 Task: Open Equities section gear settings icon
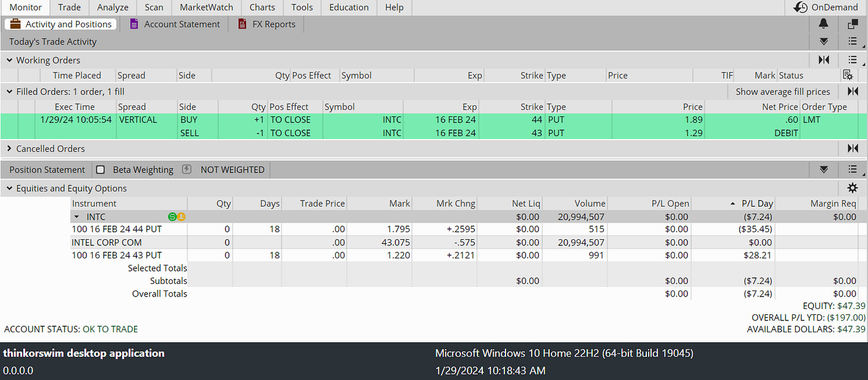(852, 188)
